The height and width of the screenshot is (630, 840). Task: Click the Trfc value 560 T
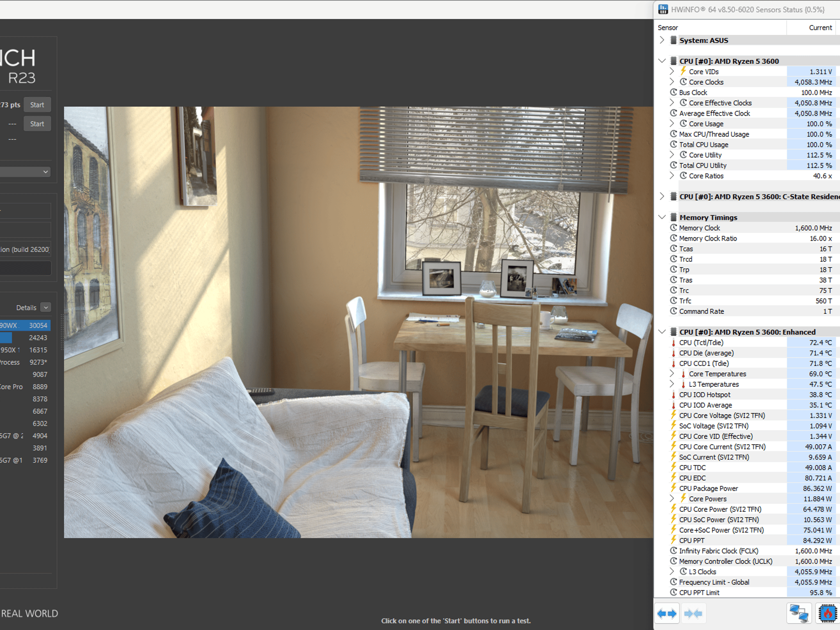click(824, 301)
